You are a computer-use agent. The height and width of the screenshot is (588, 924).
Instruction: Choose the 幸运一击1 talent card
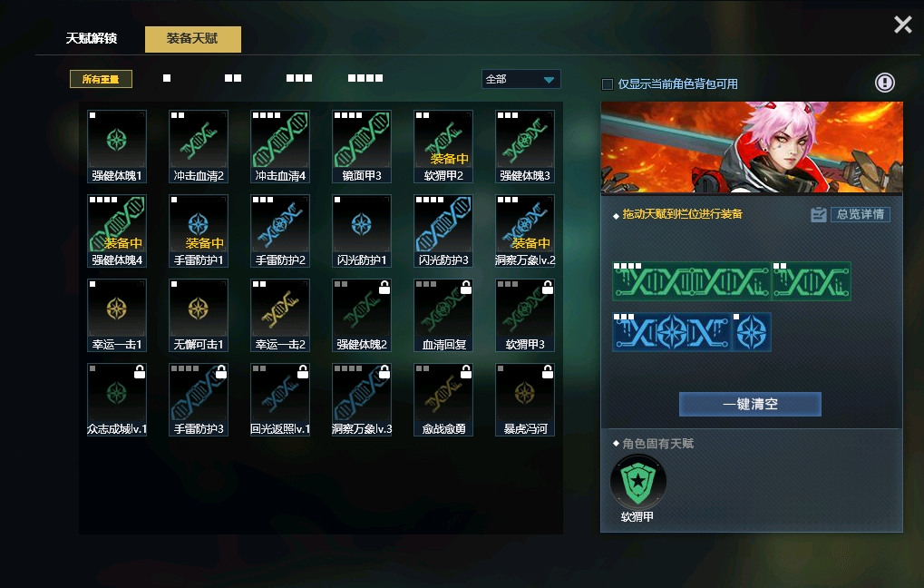point(117,315)
